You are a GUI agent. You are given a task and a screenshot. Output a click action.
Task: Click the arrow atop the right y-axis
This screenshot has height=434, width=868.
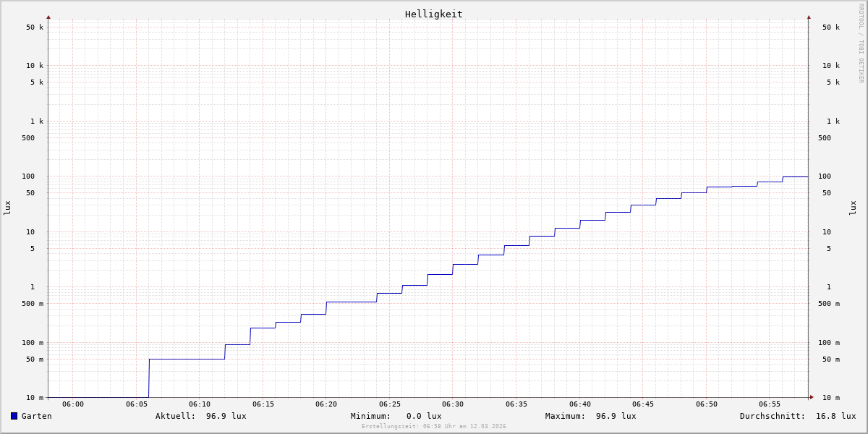tap(809, 17)
